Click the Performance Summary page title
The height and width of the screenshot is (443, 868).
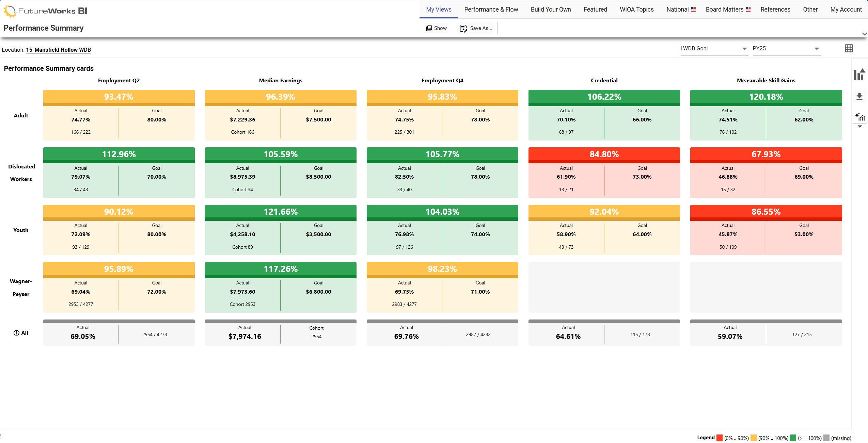(44, 28)
